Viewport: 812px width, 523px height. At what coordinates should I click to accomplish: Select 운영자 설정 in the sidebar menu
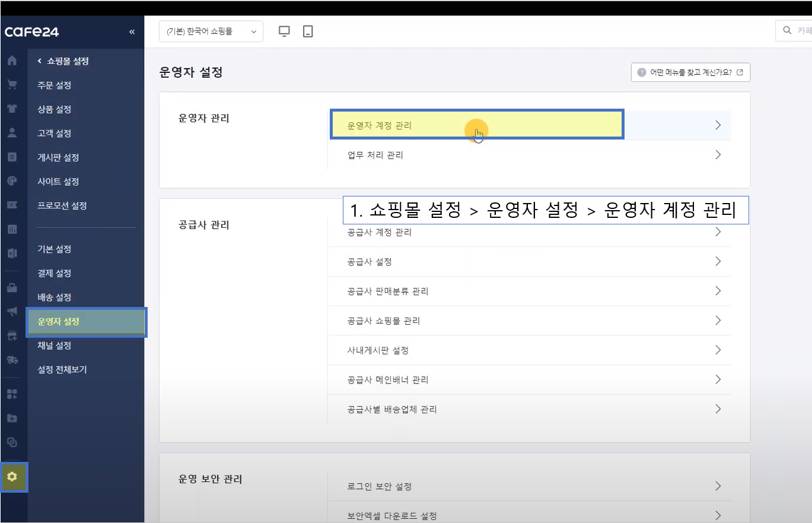pyautogui.click(x=87, y=322)
